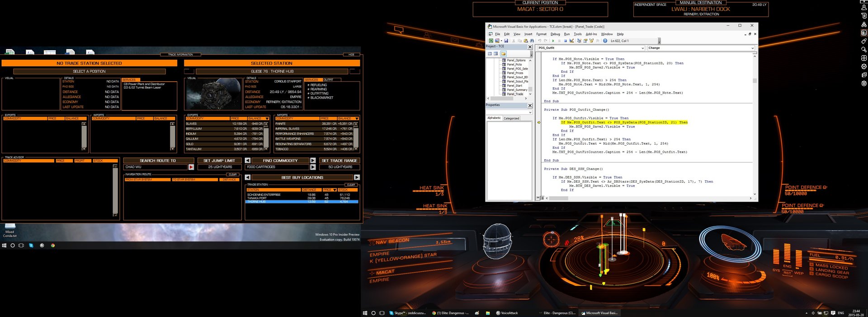The image size is (868, 317).
Task: Toggle Design Mode icon in VBA toolbar
Action: tap(571, 41)
